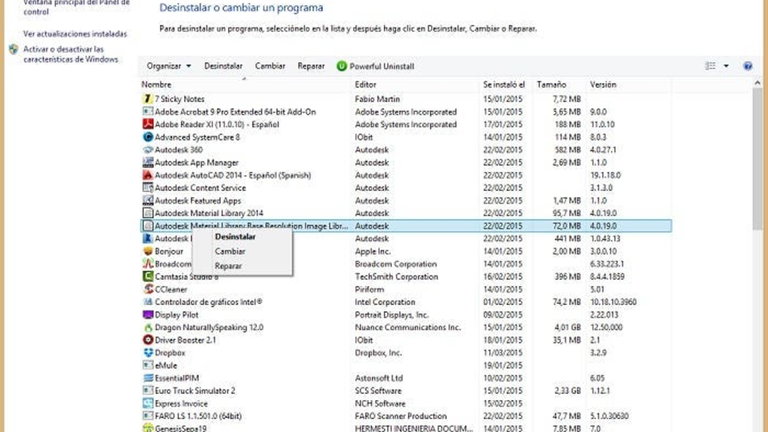Click the Driver Booster 2.1 icon
Viewport: 768px width, 432px height.
tap(147, 340)
